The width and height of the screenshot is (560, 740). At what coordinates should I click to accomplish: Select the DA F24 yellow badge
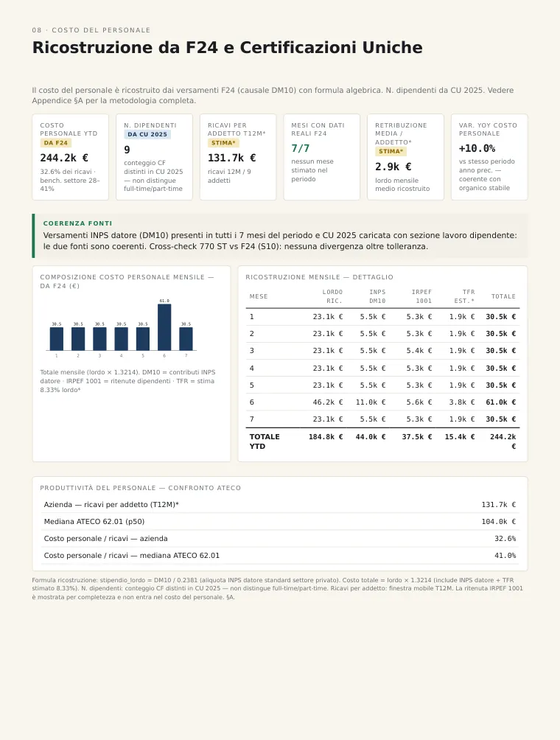pos(56,143)
